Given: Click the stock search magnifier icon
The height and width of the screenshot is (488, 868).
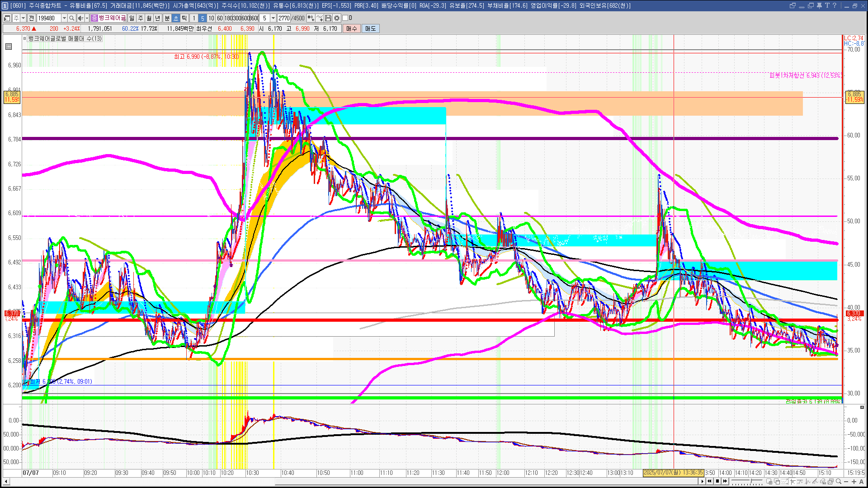Looking at the screenshot, I should (71, 18).
